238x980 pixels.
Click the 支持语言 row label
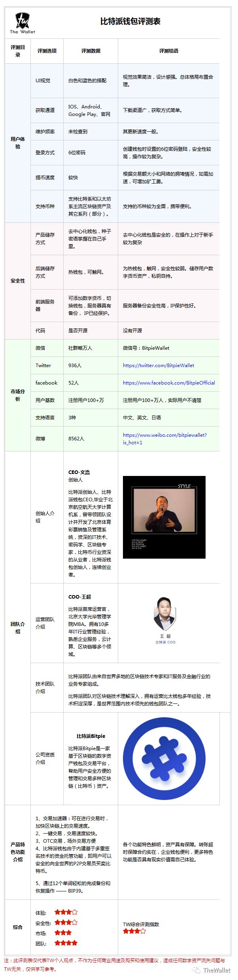coord(45,417)
